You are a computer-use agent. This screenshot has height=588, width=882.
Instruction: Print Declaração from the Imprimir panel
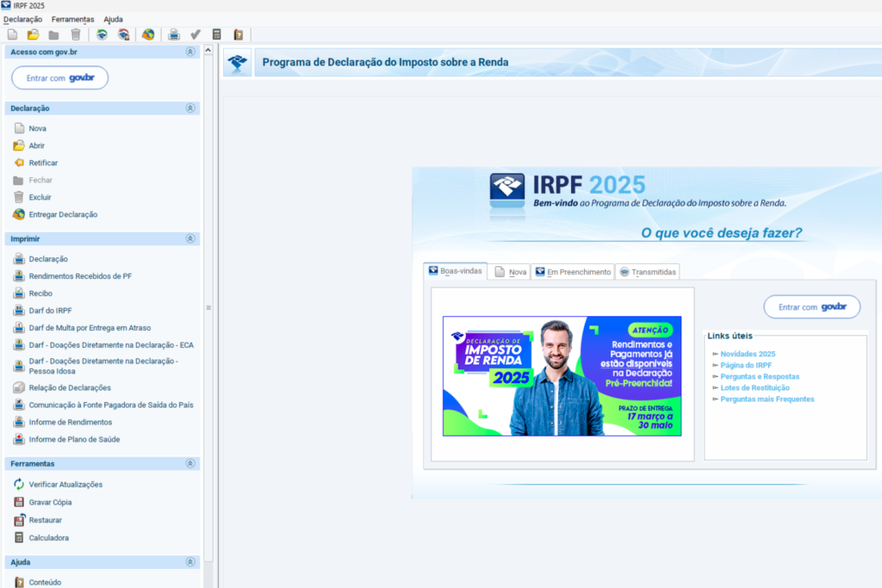coord(48,259)
